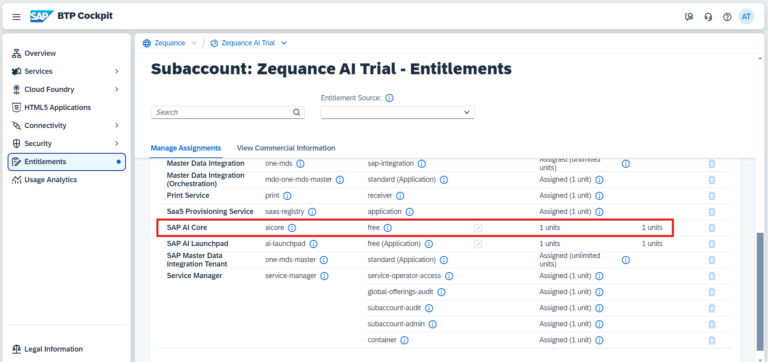Open the help question mark icon
768x362 pixels.
(x=727, y=17)
